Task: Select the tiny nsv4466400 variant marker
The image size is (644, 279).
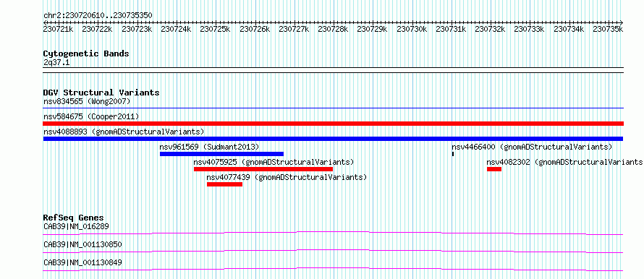Action: tap(452, 154)
